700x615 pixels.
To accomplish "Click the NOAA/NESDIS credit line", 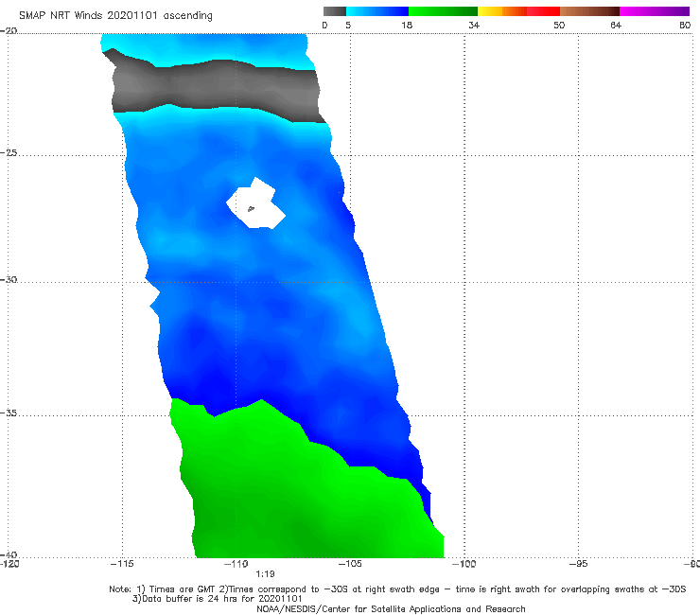I will coord(391,608).
